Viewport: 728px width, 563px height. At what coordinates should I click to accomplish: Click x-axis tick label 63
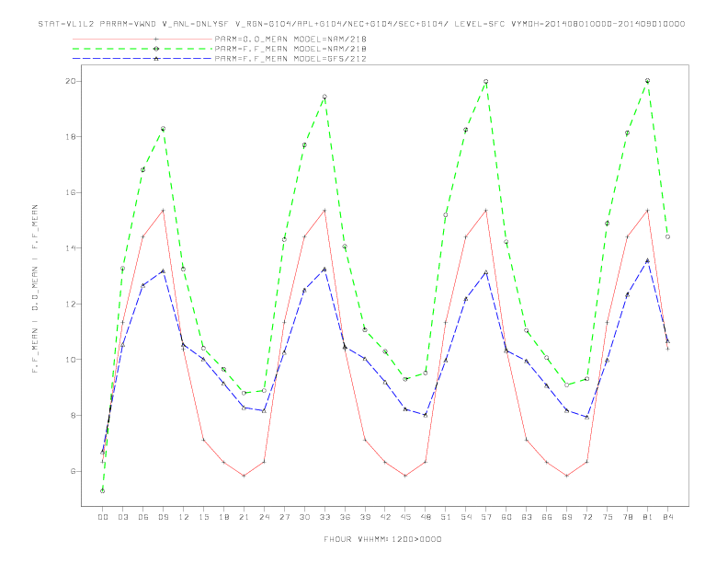coord(527,517)
